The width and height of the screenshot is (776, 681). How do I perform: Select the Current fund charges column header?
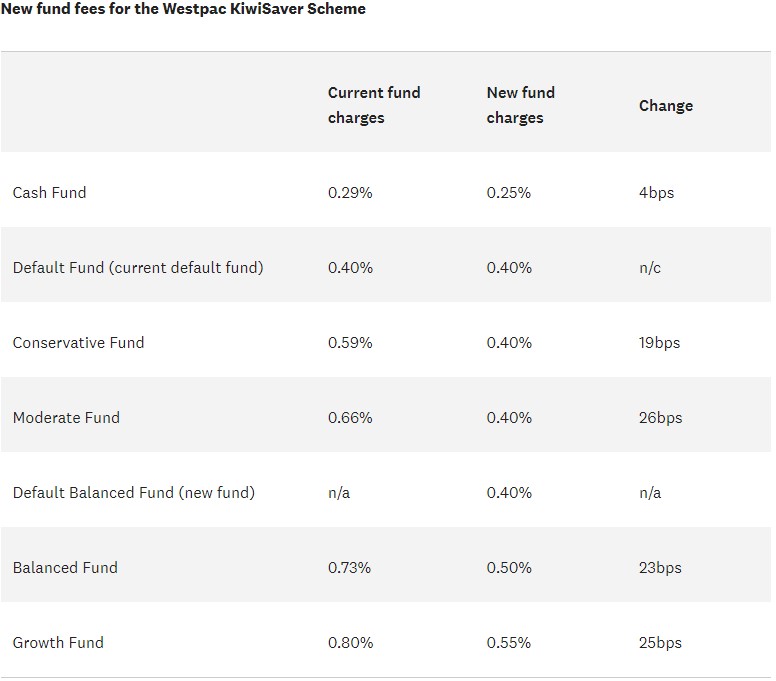pyautogui.click(x=374, y=105)
